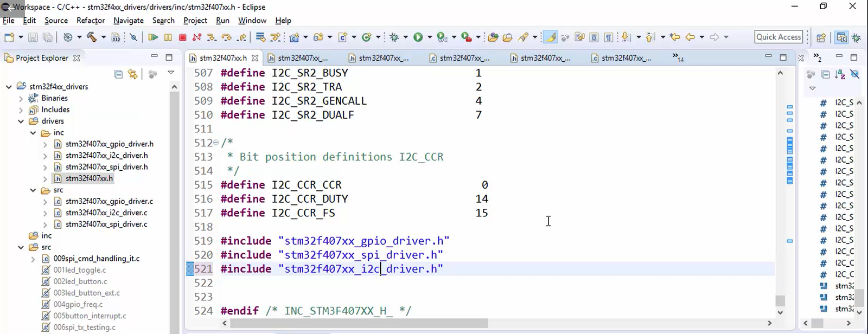Open the Window menu
Image resolution: width=868 pixels, height=334 pixels.
[x=252, y=21]
